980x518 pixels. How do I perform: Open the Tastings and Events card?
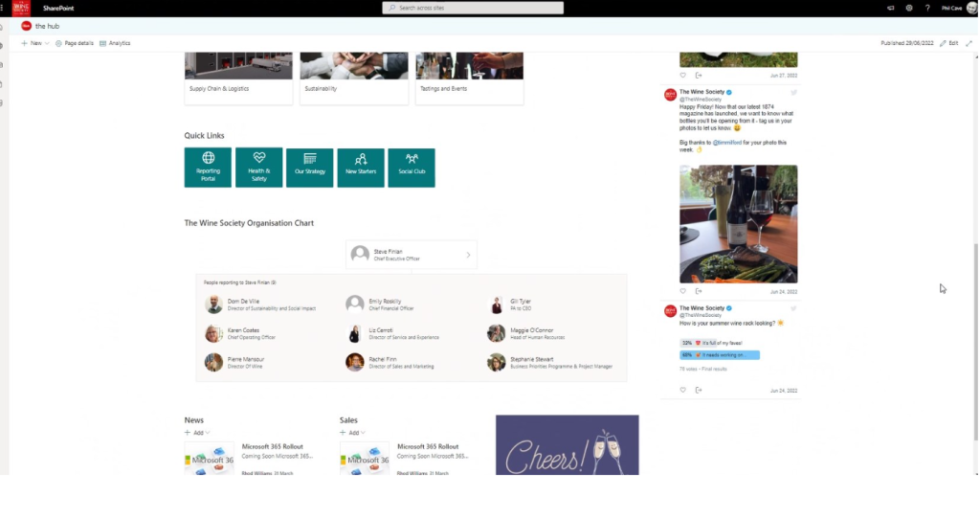click(469, 79)
